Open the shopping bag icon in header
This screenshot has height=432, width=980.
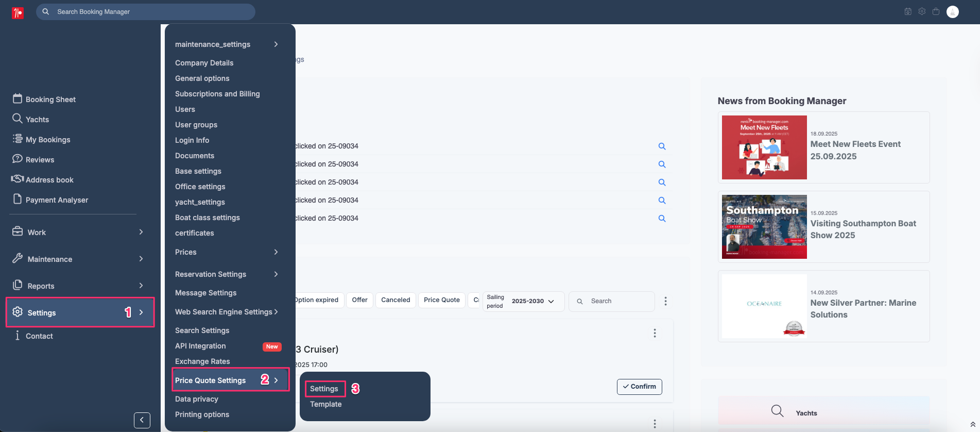point(936,11)
